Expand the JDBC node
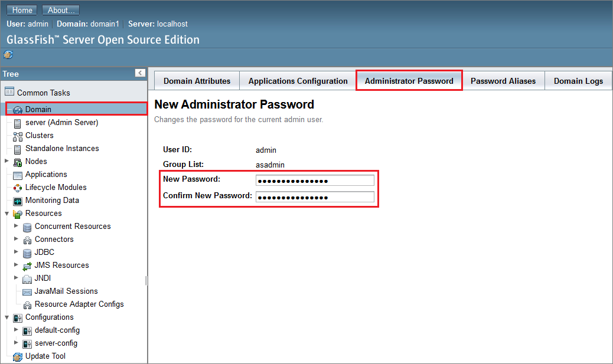 [x=16, y=251]
